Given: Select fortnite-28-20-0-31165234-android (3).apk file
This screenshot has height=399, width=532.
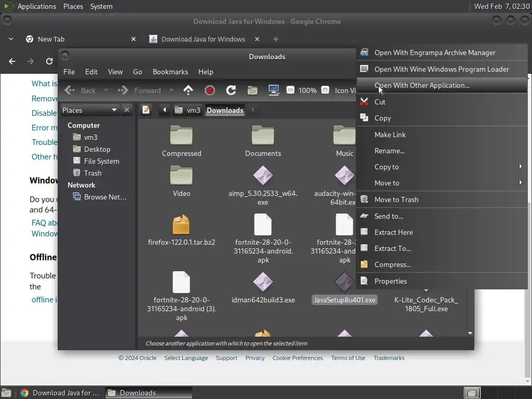Looking at the screenshot, I should [181, 296].
